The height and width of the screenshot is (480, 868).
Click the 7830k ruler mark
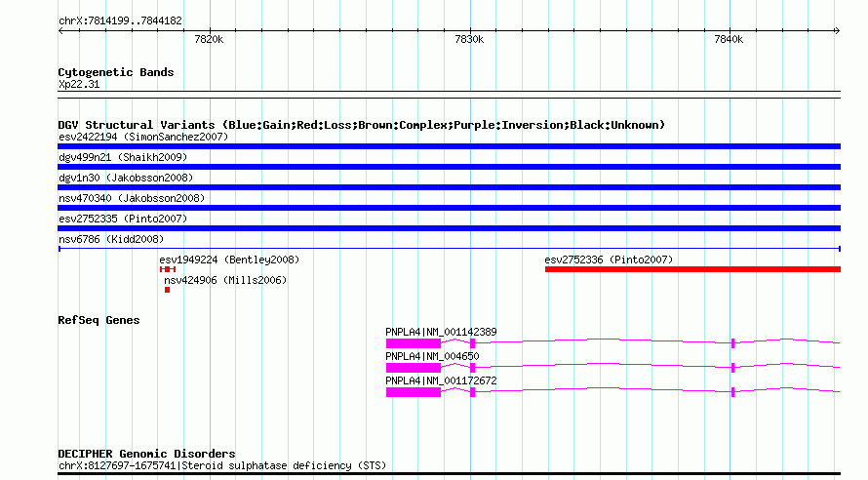pyautogui.click(x=469, y=39)
